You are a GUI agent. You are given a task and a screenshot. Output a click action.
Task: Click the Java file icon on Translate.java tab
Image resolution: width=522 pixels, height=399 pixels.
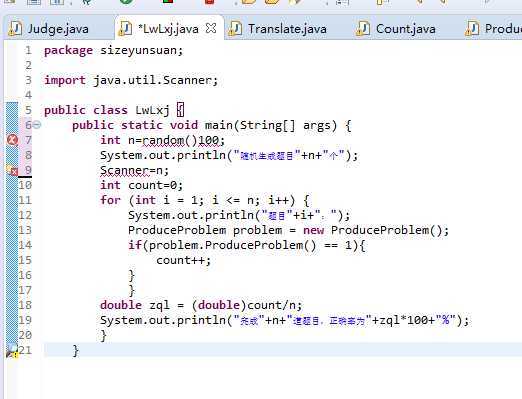(235, 28)
